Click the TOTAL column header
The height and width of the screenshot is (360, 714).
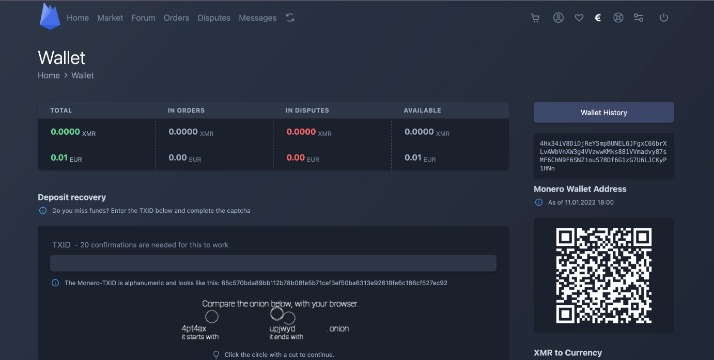pyautogui.click(x=61, y=111)
